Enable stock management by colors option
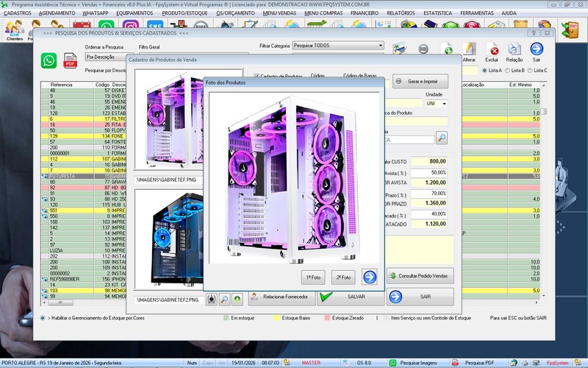This screenshot has height=368, width=588. [x=43, y=318]
